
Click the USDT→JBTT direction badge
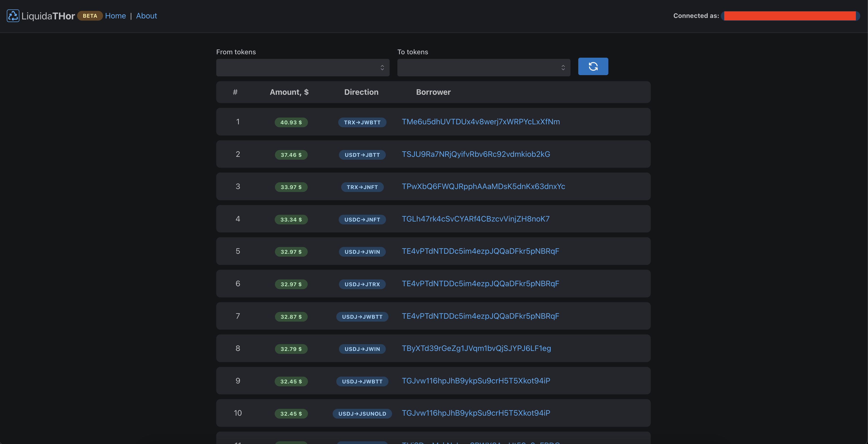point(362,155)
